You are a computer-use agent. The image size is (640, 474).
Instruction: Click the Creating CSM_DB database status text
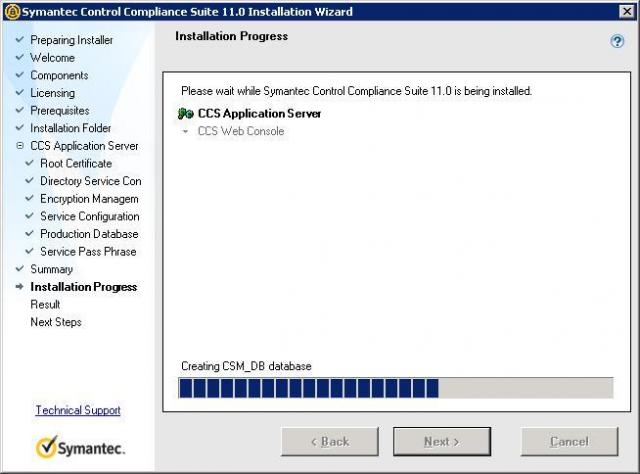click(246, 366)
